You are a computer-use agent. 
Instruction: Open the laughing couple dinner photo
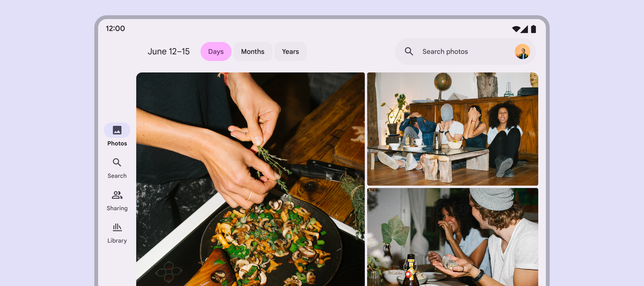(452, 237)
